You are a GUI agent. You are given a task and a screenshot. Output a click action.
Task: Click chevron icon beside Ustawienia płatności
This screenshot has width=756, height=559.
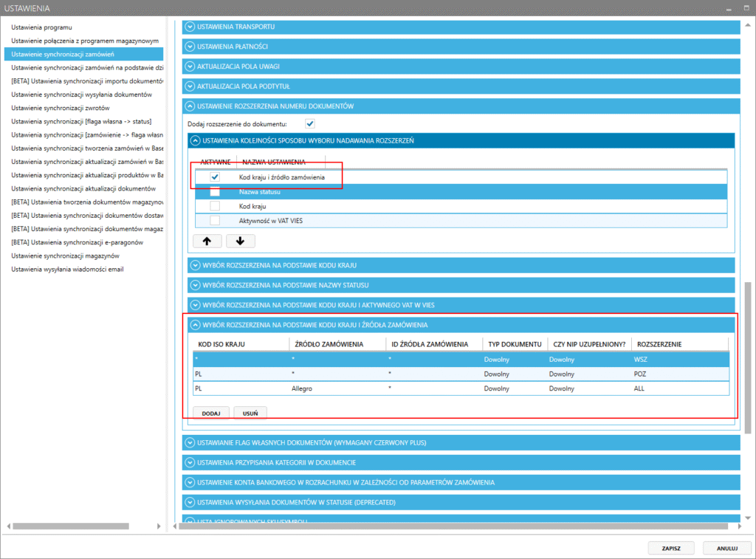coord(190,47)
